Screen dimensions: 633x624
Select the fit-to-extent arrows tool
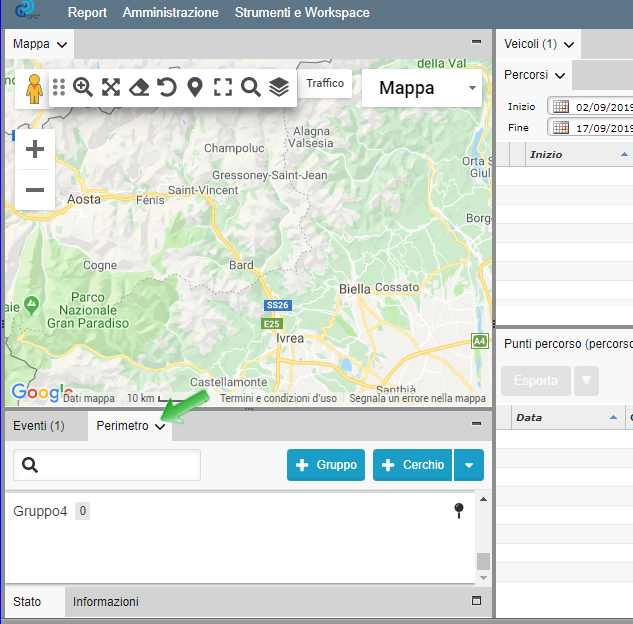tap(111, 87)
